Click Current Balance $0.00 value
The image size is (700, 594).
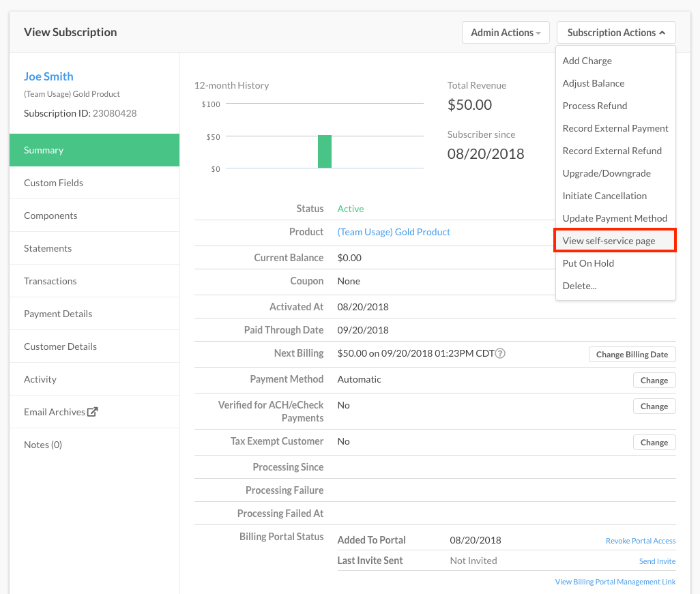(x=349, y=258)
